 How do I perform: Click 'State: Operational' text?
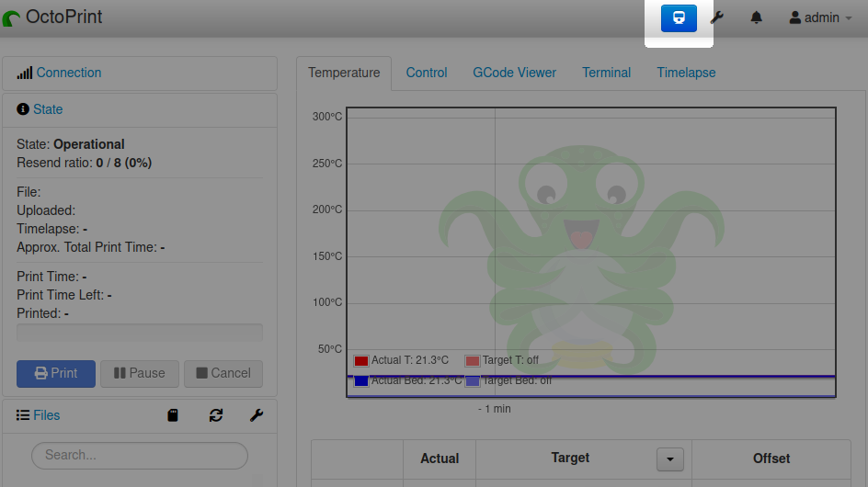click(70, 144)
